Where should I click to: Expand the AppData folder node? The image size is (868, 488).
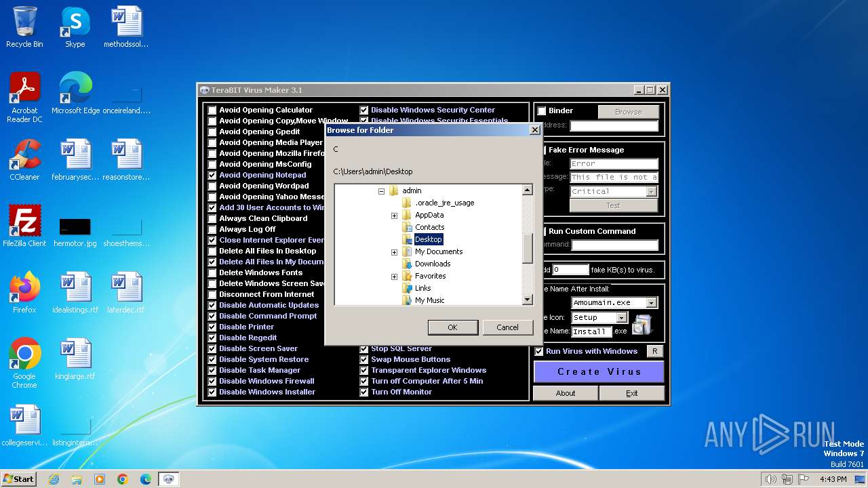394,216
